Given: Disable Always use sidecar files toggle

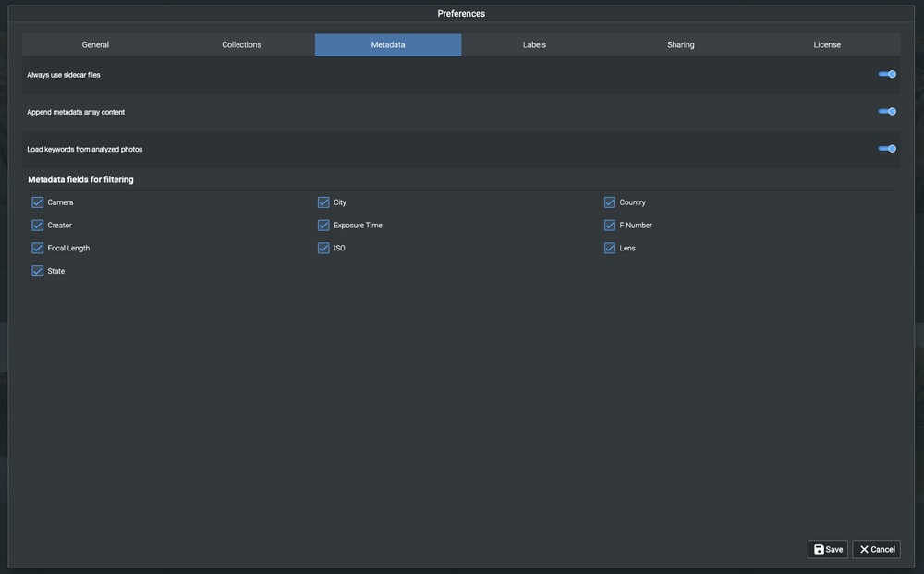Looking at the screenshot, I should [887, 74].
